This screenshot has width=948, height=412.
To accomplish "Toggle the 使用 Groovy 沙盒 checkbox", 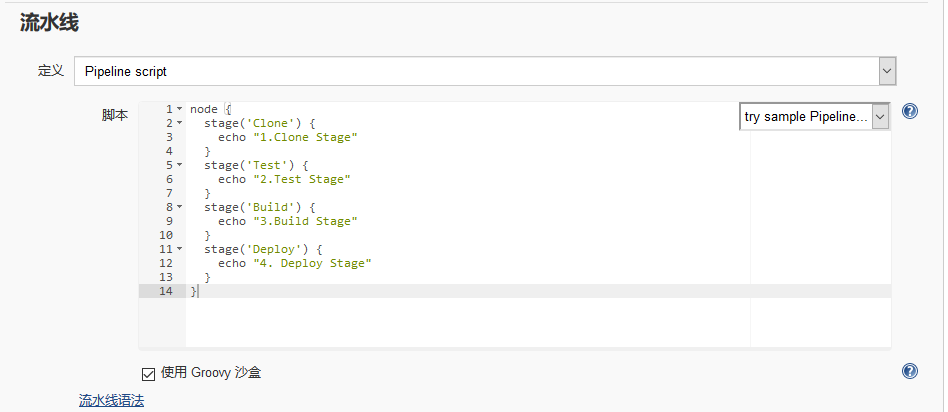I will tap(149, 374).
